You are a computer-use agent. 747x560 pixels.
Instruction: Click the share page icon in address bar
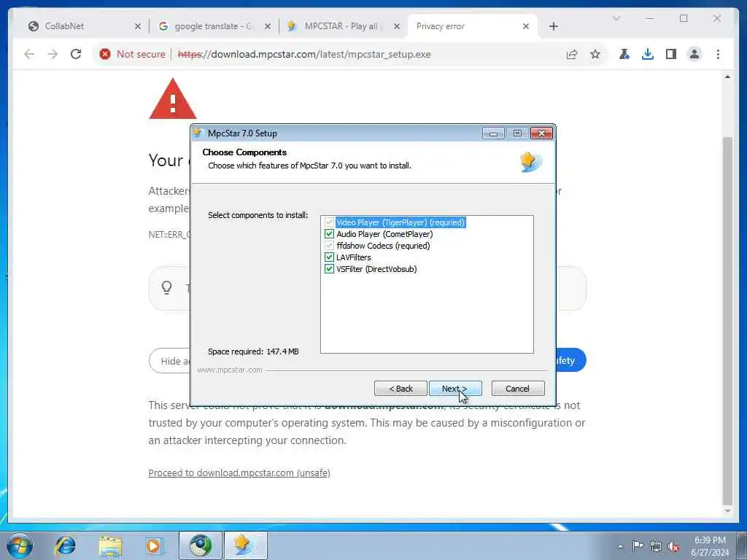572,54
